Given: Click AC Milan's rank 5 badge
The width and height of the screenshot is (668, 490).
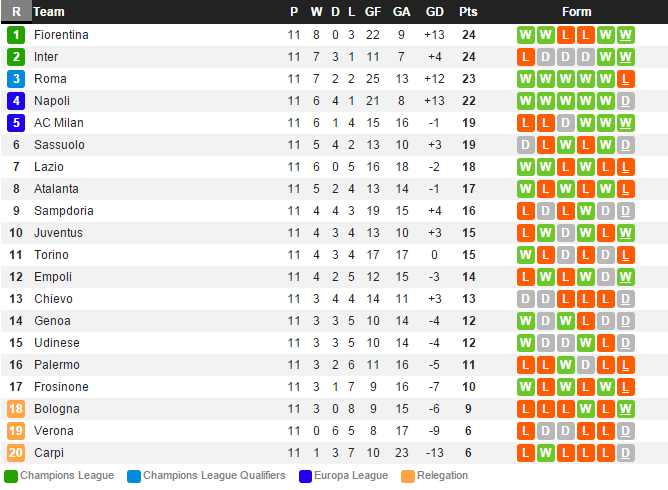Looking at the screenshot, I should (16, 123).
